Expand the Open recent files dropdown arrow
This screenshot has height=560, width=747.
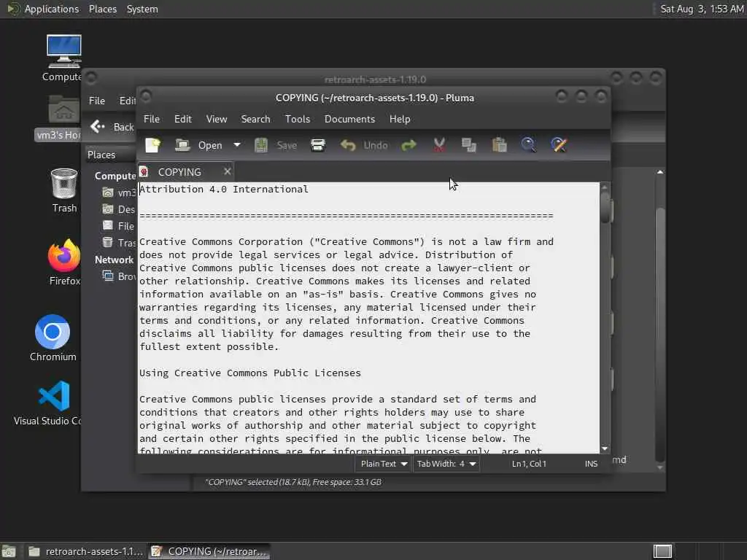[x=237, y=145]
